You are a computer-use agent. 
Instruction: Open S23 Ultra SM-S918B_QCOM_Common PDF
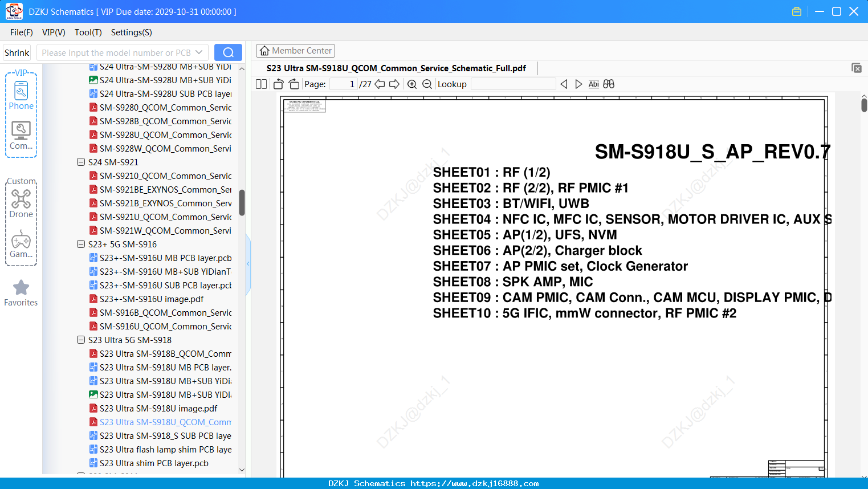161,353
